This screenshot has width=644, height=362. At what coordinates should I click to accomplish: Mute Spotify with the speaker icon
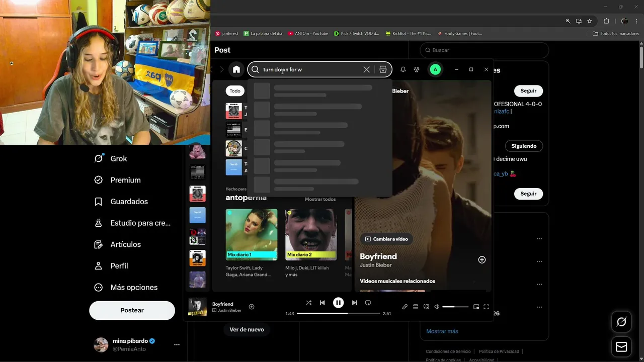pos(437,307)
